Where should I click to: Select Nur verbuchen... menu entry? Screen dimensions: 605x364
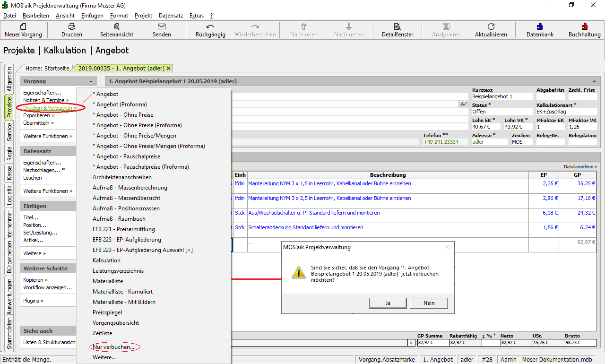(x=113, y=347)
